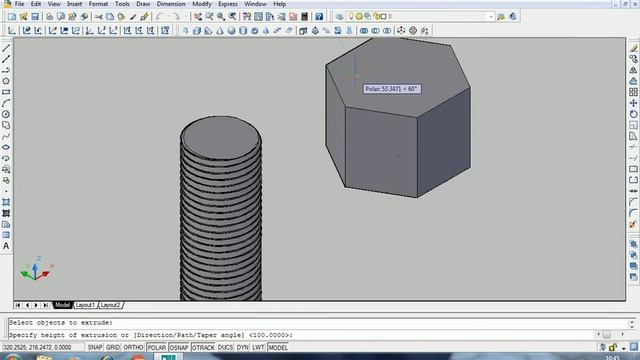Cut selection with the scissors icon
This screenshot has width=640, height=360.
pos(98,17)
